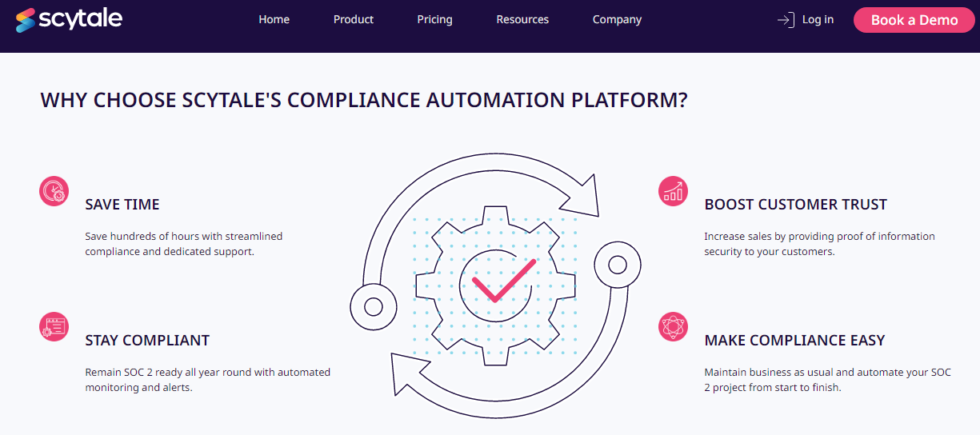980x435 pixels.
Task: Expand the Resources navigation menu
Action: [x=522, y=19]
